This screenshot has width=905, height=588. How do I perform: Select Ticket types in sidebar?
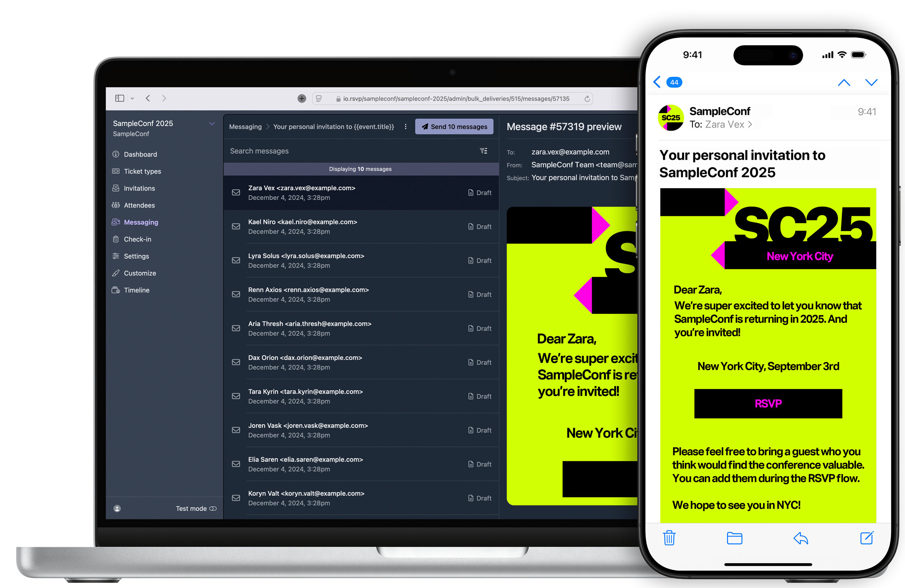tap(143, 171)
